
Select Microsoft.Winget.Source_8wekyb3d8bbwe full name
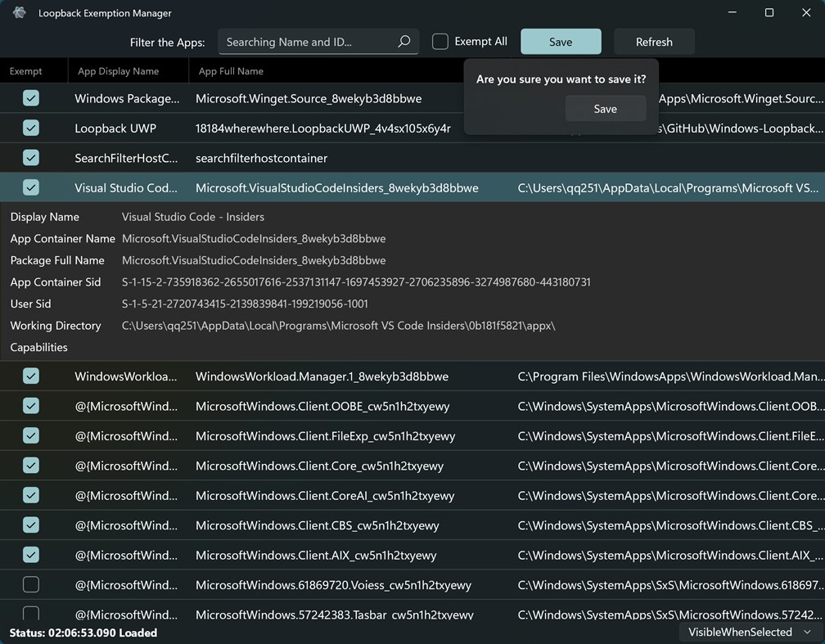[x=309, y=98]
